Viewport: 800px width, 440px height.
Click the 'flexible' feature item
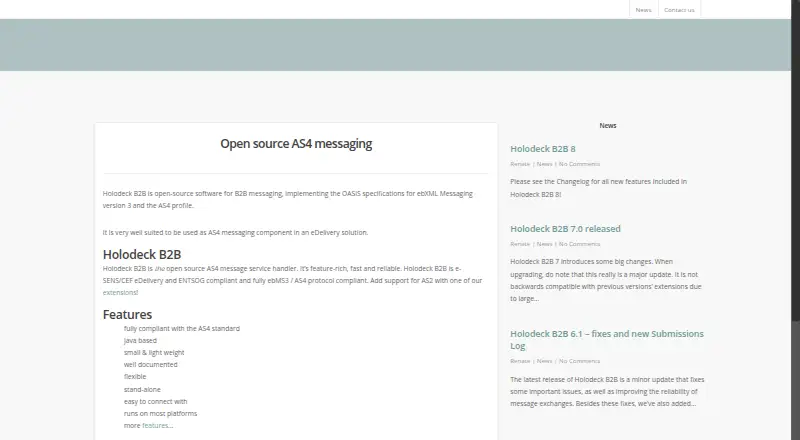coord(135,377)
